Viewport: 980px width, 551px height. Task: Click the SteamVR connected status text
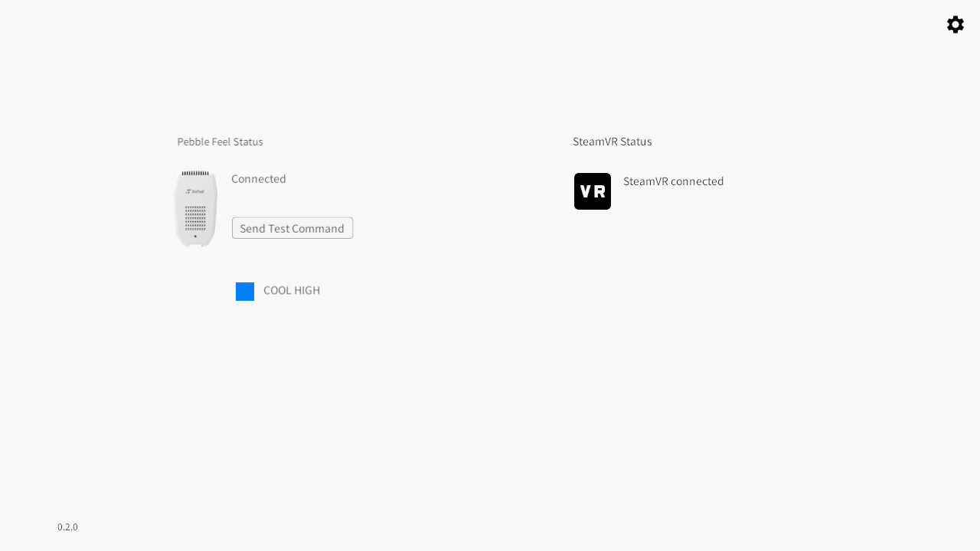coord(673,181)
